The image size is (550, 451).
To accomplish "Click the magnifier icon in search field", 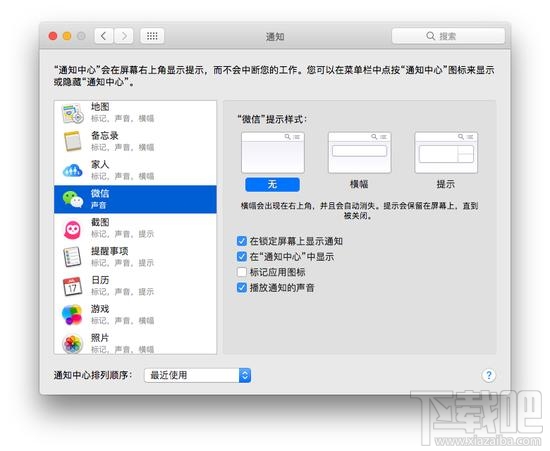I will tap(430, 36).
